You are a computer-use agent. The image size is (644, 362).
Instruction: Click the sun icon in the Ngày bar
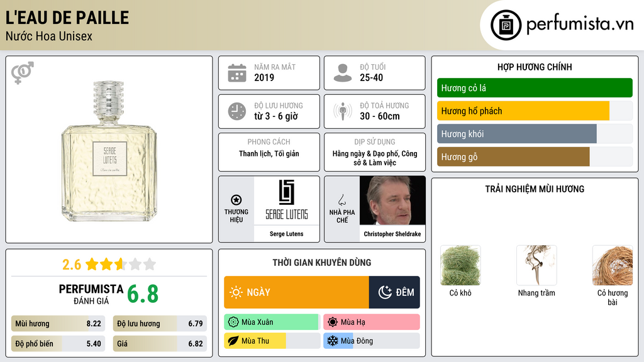[236, 292]
